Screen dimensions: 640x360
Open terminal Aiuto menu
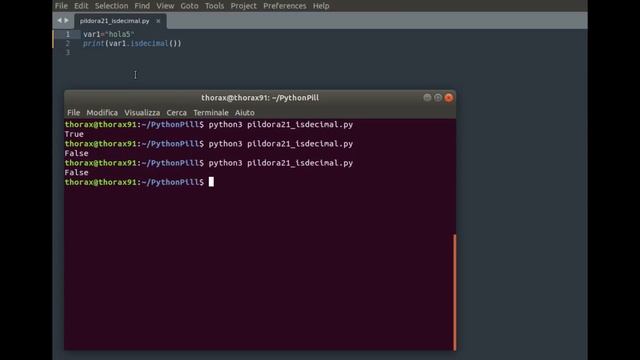(244, 113)
